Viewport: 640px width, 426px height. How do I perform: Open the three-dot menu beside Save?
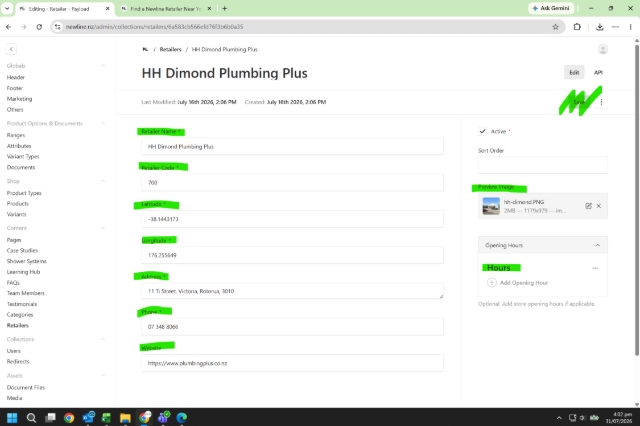(x=601, y=102)
